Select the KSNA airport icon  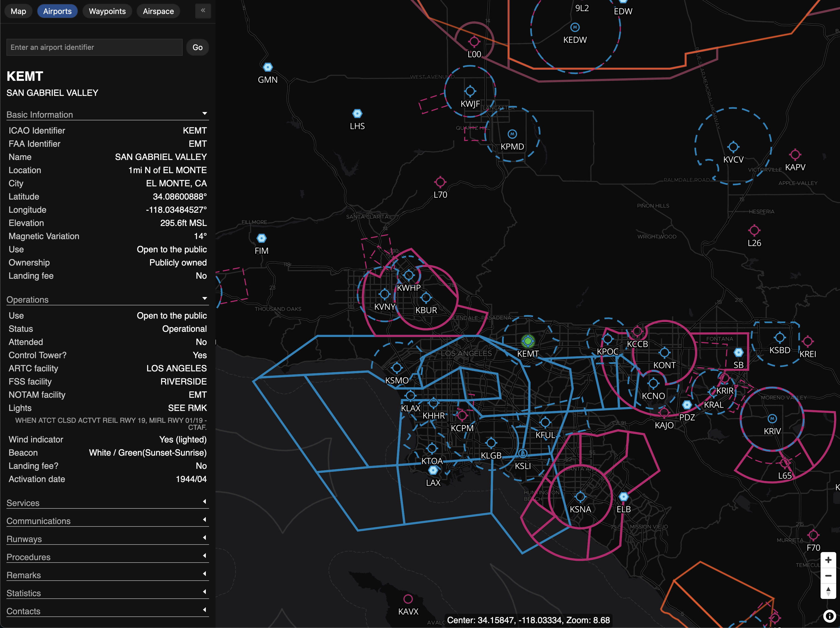coord(580,497)
